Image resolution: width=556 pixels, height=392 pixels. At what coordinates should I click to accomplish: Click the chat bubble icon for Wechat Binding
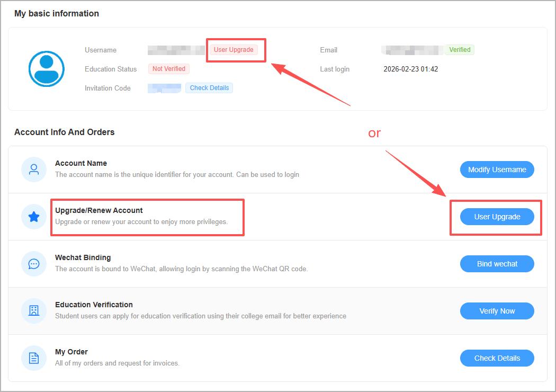(34, 264)
